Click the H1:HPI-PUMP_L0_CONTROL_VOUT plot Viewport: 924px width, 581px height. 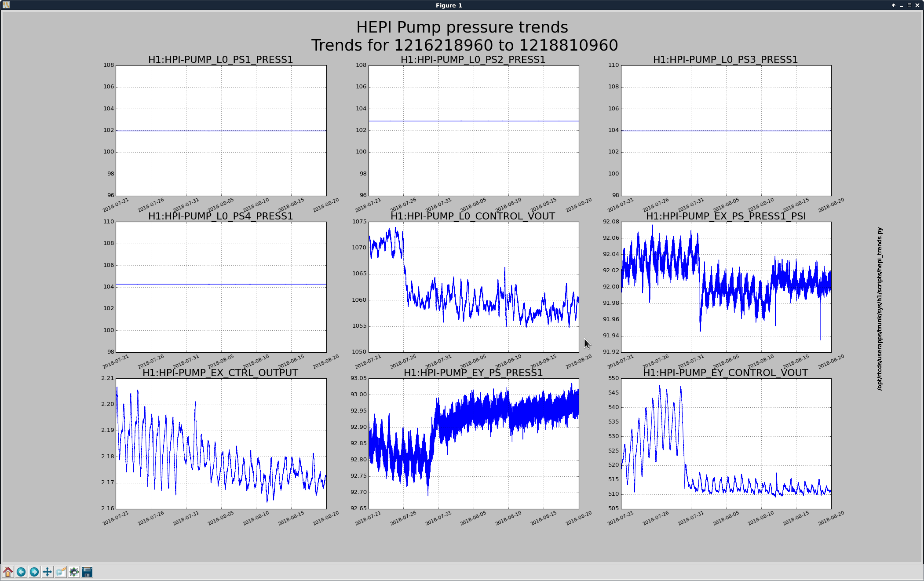[x=474, y=287]
